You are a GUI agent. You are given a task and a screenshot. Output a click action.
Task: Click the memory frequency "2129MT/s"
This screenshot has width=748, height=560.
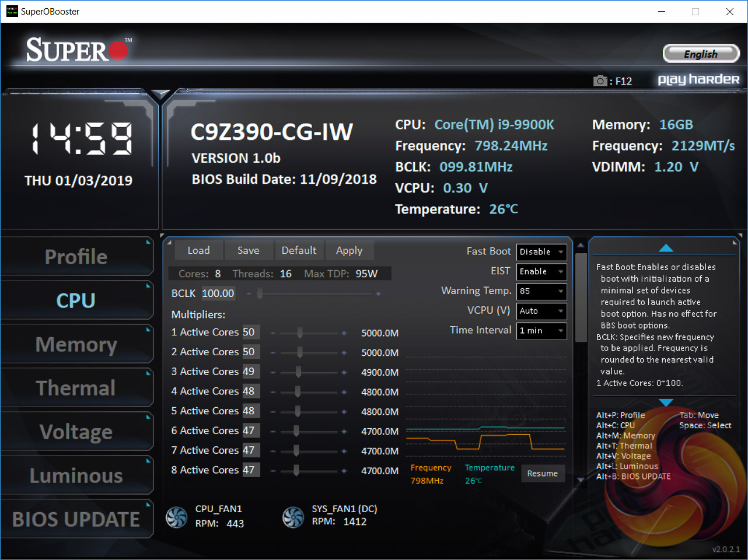703,146
